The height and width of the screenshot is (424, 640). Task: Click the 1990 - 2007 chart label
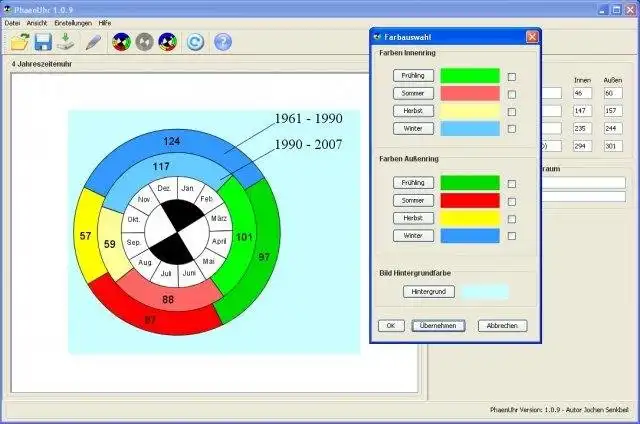[x=308, y=144]
